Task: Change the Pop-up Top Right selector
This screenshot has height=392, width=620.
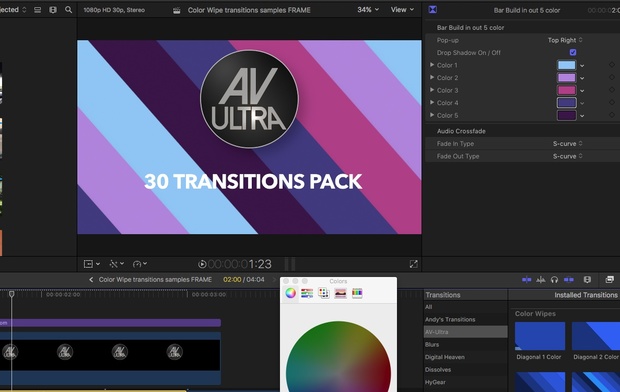Action: point(565,40)
